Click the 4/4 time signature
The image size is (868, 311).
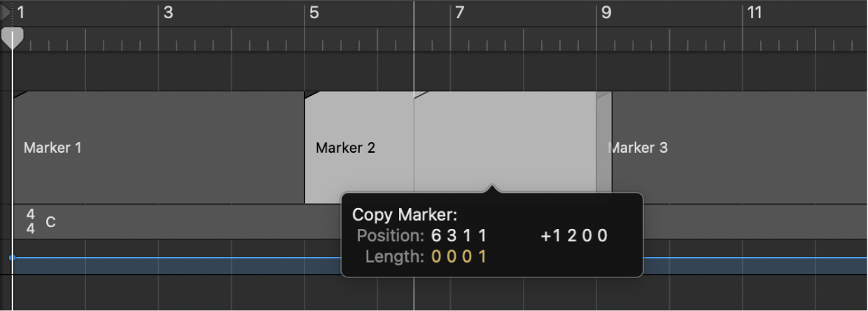click(x=31, y=221)
